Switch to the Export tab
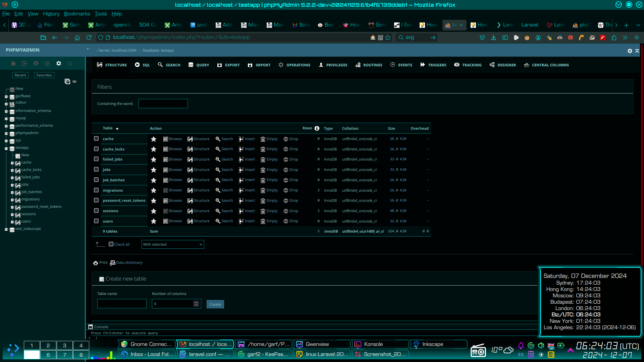This screenshot has height=362, width=644. pos(228,65)
